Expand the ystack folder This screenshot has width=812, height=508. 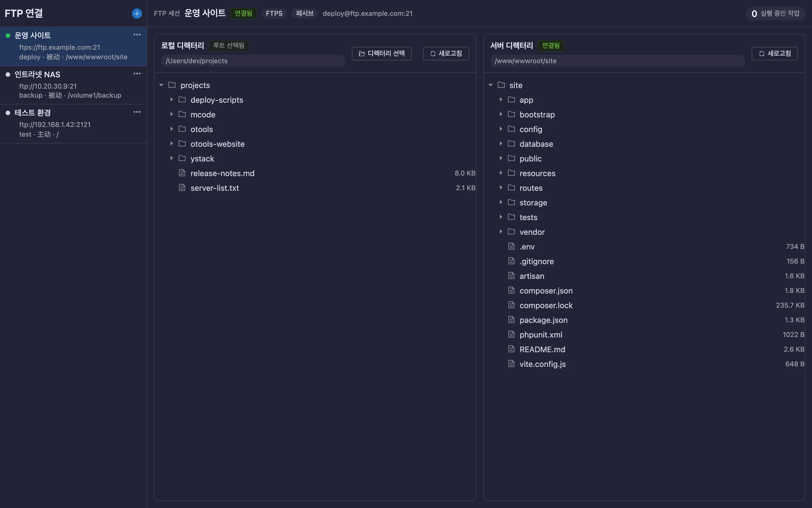171,158
